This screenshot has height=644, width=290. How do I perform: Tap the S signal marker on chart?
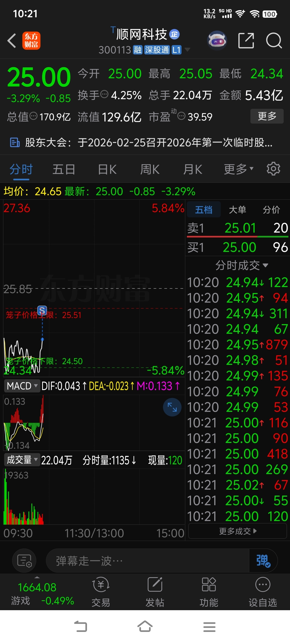click(x=42, y=310)
